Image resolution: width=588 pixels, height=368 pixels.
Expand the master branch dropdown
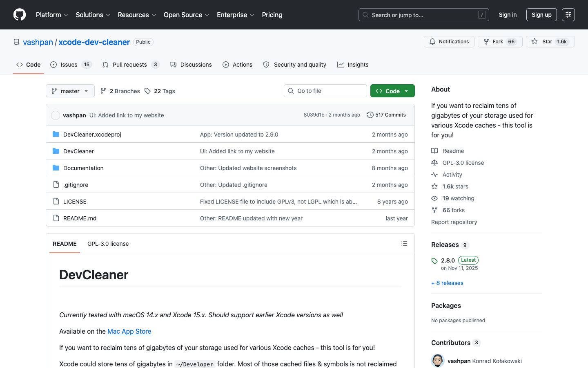click(70, 91)
